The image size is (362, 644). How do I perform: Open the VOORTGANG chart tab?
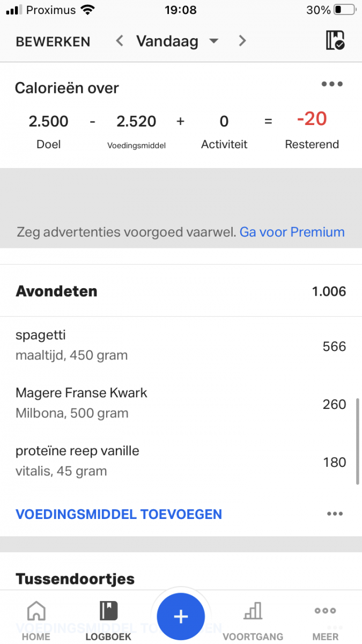pos(253,621)
